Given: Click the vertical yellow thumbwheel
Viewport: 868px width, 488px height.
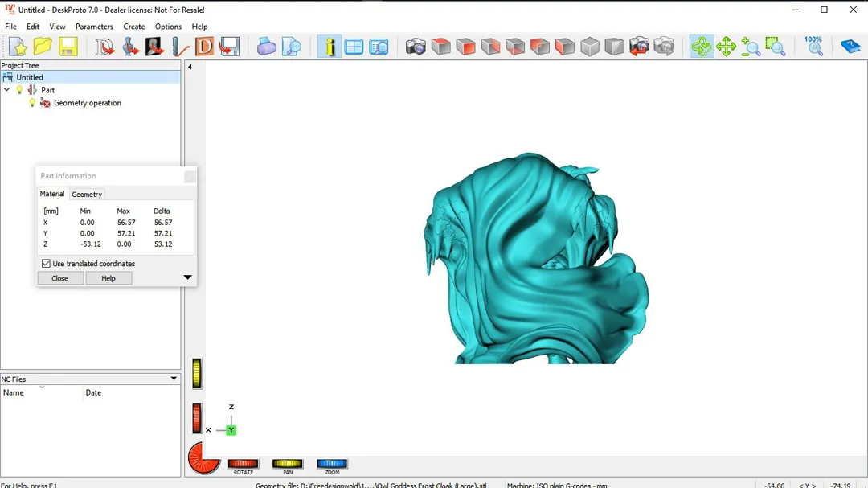Looking at the screenshot, I should 197,373.
